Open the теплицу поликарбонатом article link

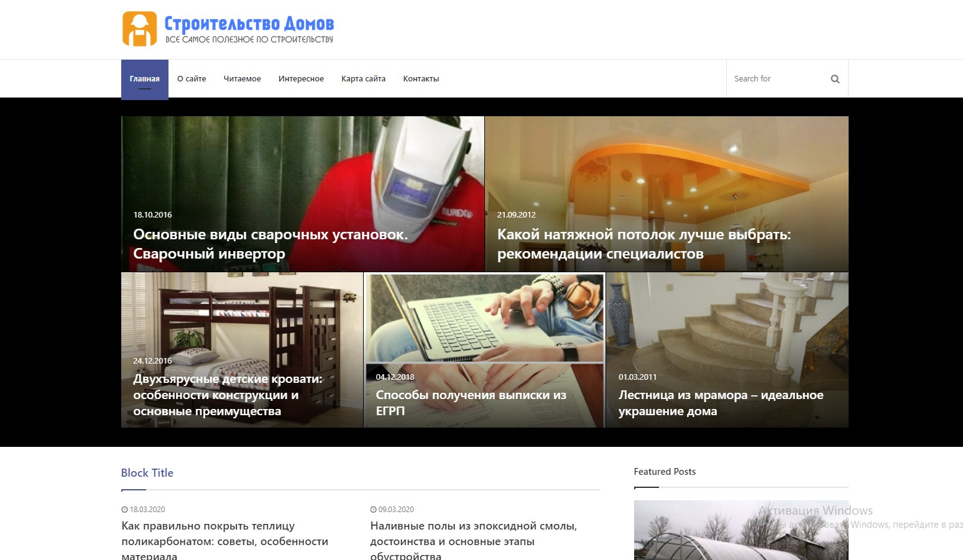tap(224, 541)
